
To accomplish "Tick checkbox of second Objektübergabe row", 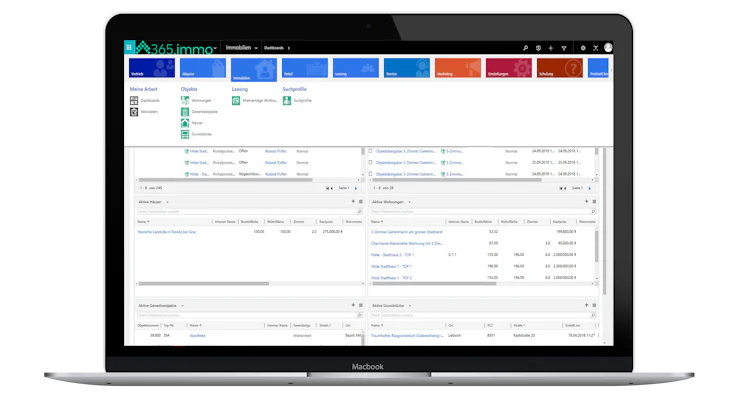I will click(x=370, y=162).
